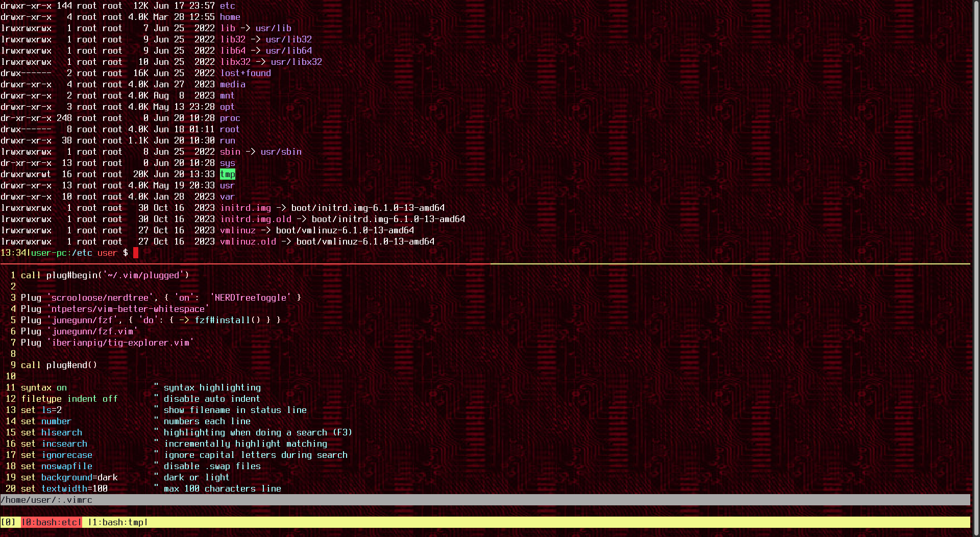Select tmux window tab 0:bash:etc

click(x=51, y=522)
